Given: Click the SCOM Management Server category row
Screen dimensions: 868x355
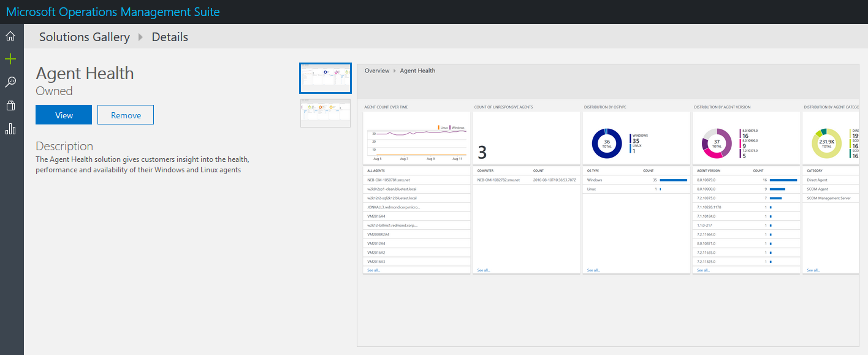Looking at the screenshot, I should coord(831,198).
